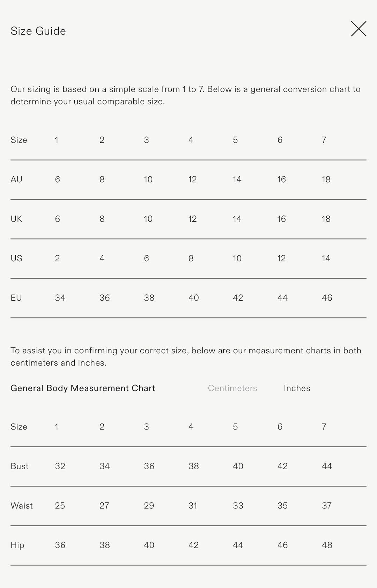
Task: Click the Size Guide heading
Action: [x=38, y=31]
